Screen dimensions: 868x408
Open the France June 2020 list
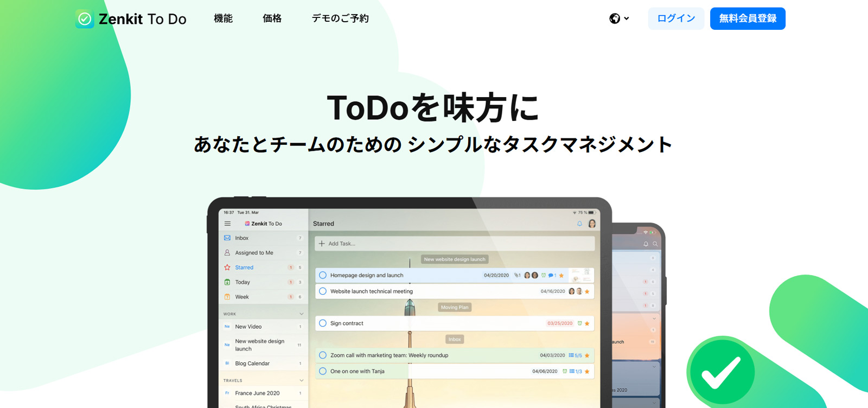[264, 393]
